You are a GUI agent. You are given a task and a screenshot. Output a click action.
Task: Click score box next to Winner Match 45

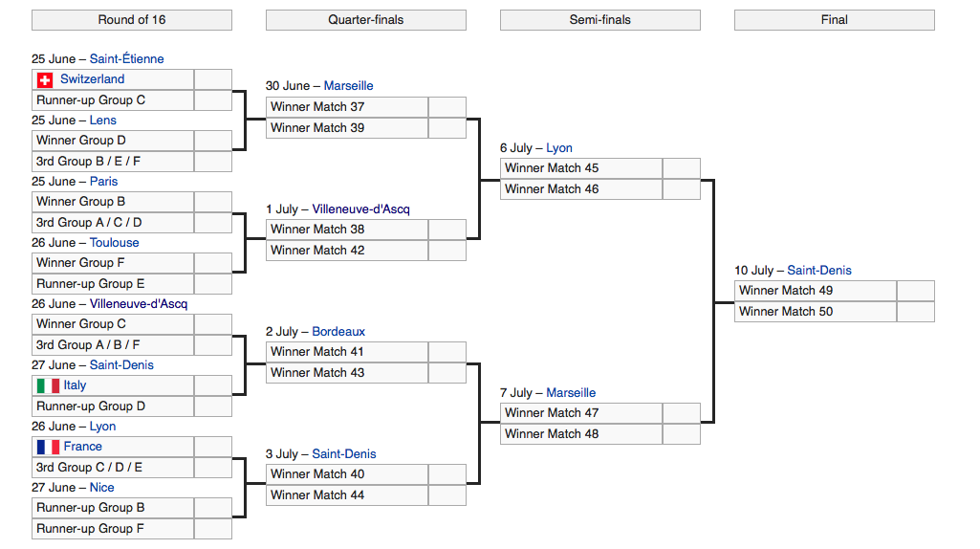point(681,168)
